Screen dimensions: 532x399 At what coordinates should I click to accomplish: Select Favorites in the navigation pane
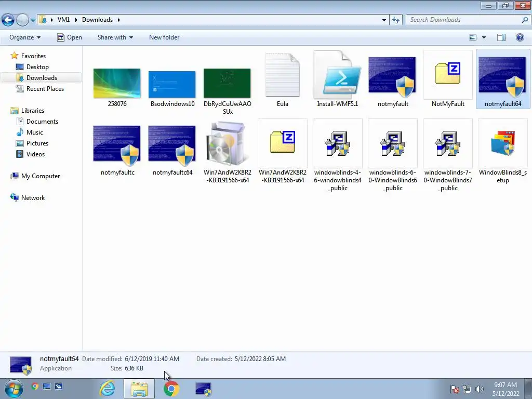click(x=33, y=56)
